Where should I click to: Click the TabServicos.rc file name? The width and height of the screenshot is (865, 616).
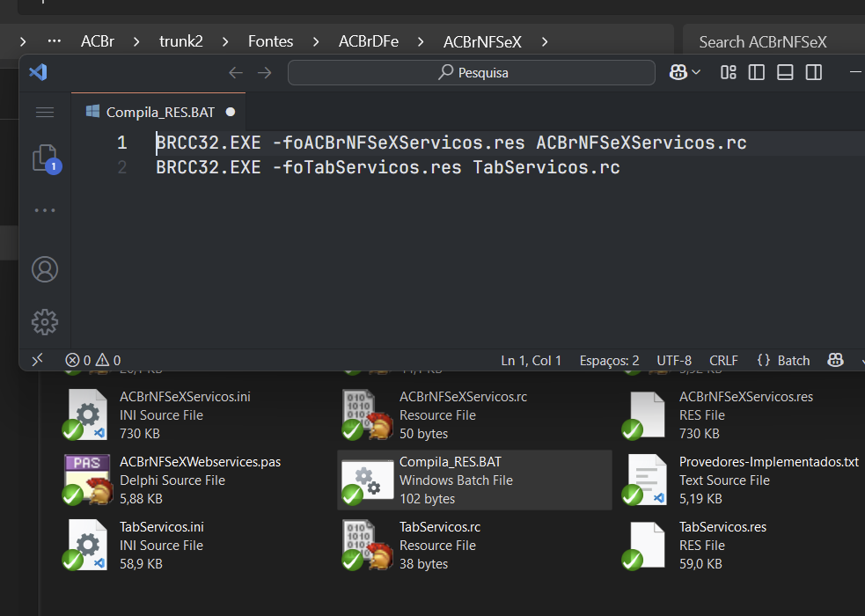click(440, 526)
